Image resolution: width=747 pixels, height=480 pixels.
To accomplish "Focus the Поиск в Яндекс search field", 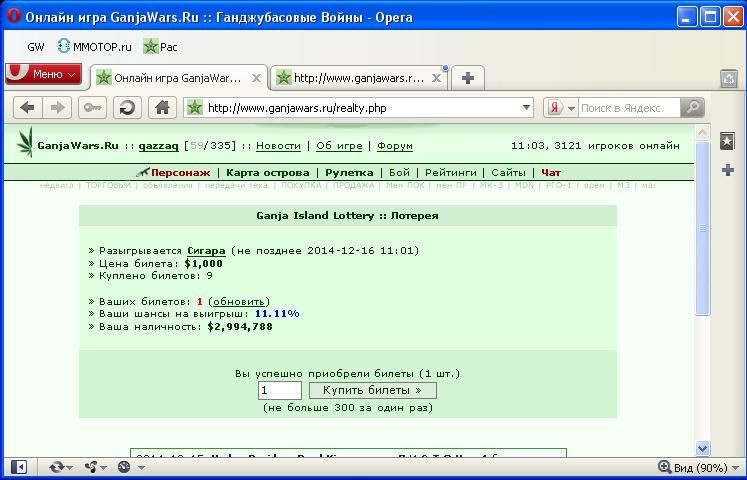I will (629, 108).
